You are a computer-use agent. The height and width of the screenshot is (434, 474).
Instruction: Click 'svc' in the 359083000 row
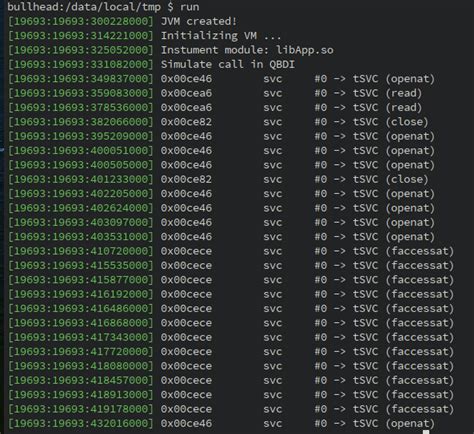(x=273, y=93)
